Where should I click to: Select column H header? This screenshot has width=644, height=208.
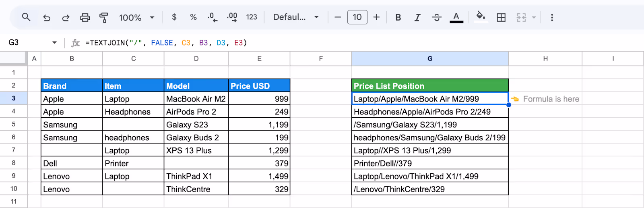pyautogui.click(x=545, y=58)
